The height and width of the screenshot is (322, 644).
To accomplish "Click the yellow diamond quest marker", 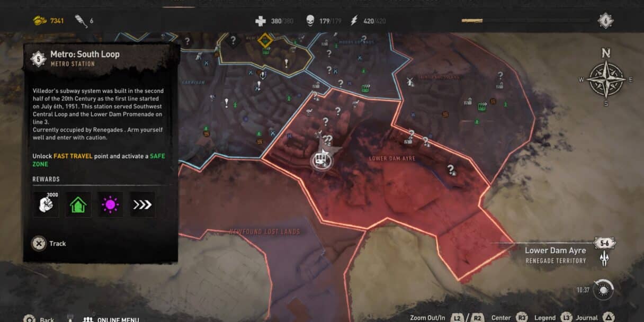I will click(x=265, y=41).
